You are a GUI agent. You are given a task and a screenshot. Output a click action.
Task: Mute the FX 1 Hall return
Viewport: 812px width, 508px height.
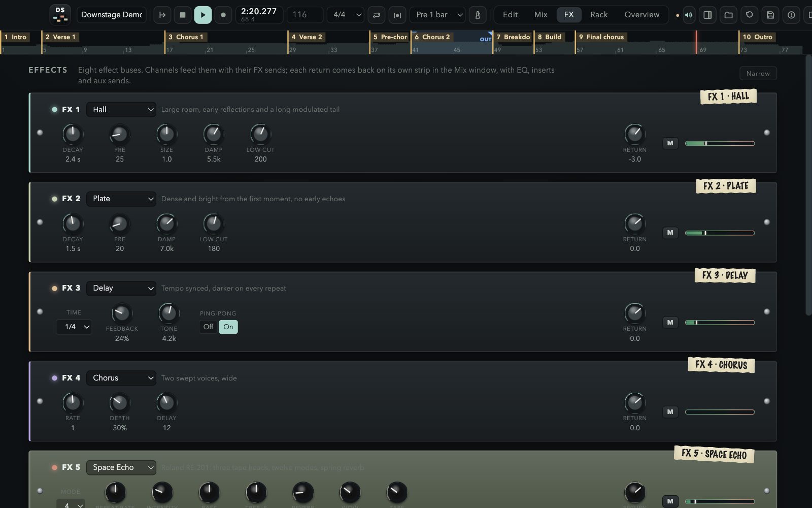tap(670, 143)
